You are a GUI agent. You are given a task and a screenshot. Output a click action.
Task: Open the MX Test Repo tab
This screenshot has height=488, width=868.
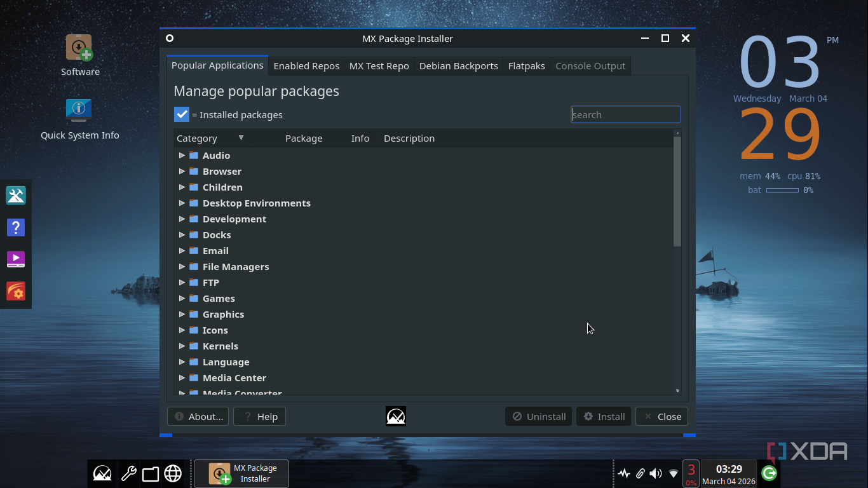click(x=379, y=66)
